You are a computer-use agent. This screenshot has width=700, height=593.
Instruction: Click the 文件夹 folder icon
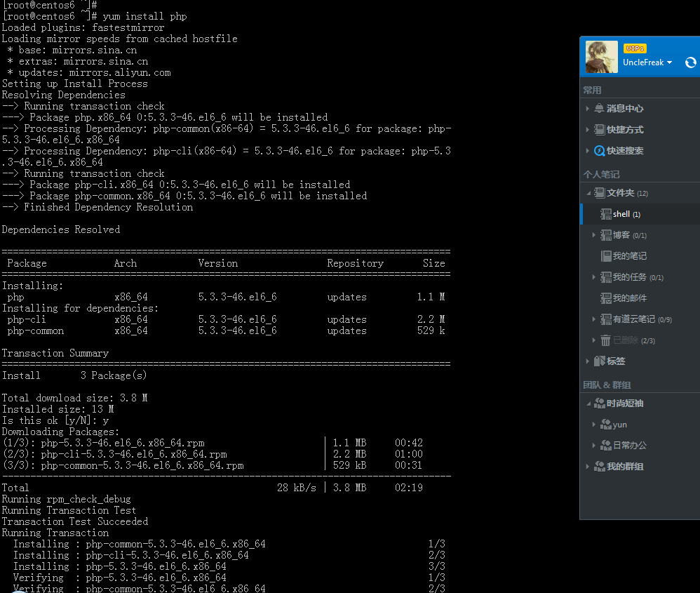point(598,191)
